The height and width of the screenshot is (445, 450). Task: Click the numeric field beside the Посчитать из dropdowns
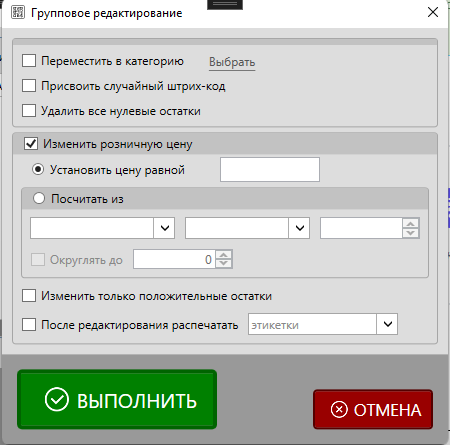(x=361, y=228)
